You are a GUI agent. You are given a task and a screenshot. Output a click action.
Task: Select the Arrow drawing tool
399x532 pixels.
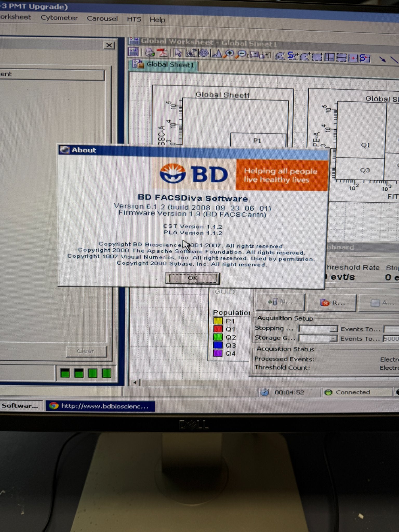(x=382, y=59)
